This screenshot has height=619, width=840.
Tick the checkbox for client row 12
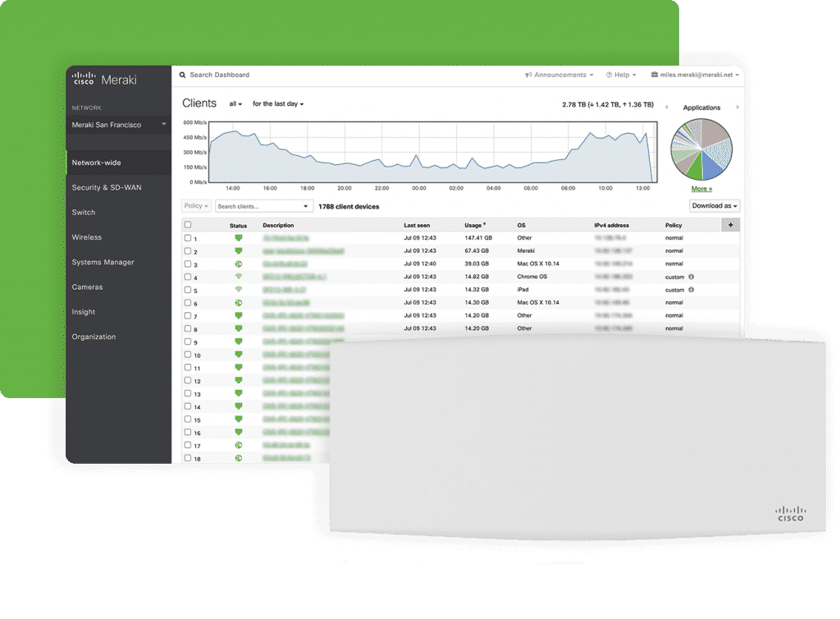pos(188,380)
